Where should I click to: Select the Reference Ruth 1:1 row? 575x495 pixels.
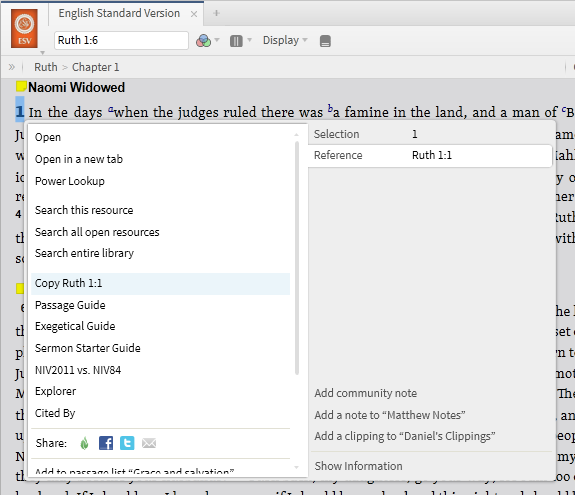(x=431, y=155)
